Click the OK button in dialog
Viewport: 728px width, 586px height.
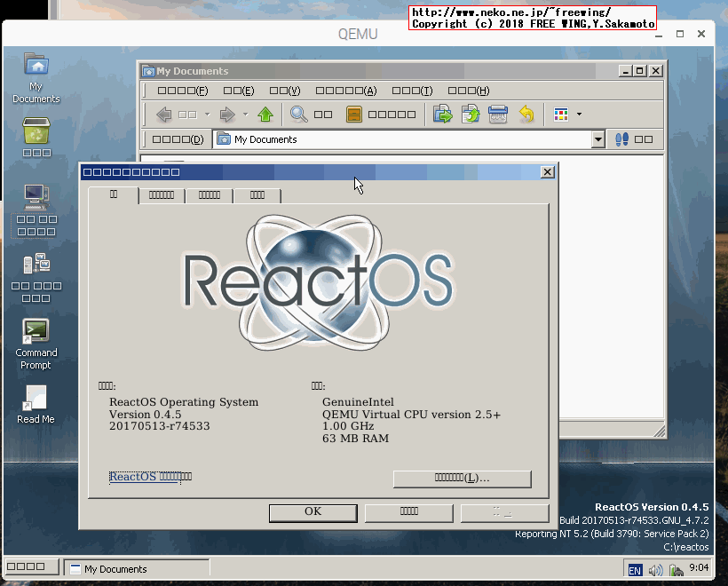[313, 512]
